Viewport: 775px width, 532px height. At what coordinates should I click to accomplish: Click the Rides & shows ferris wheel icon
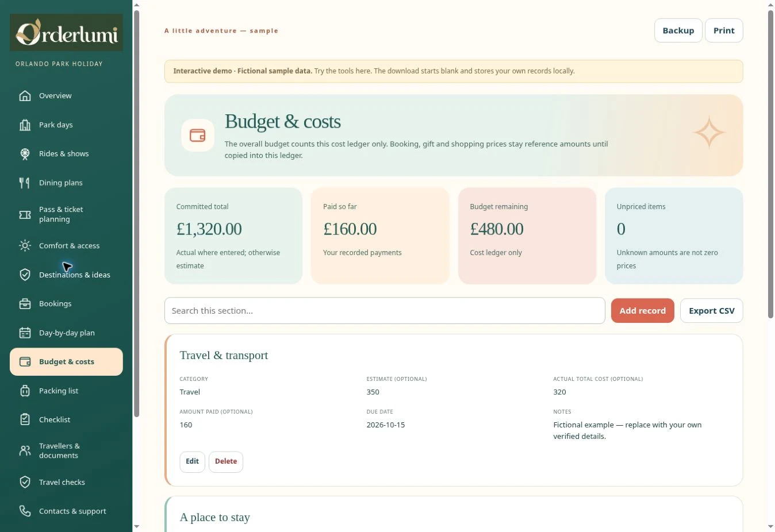[x=25, y=154]
